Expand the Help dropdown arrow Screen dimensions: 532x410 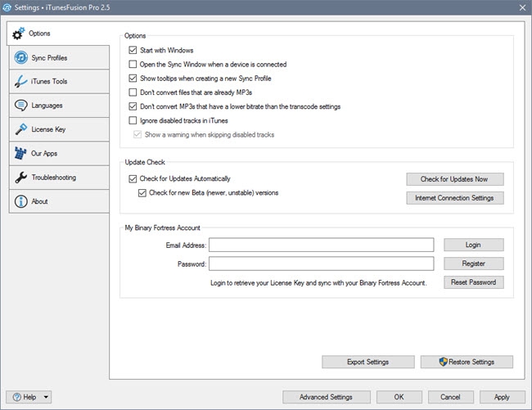pyautogui.click(x=46, y=397)
